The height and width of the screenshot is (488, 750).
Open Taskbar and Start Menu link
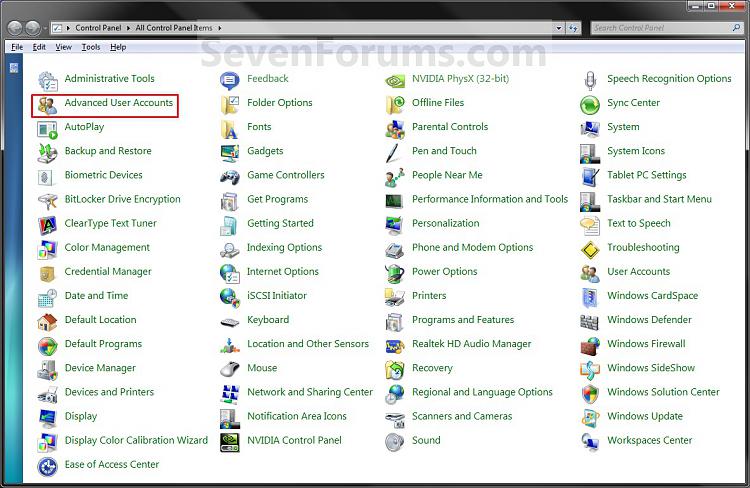click(x=660, y=199)
